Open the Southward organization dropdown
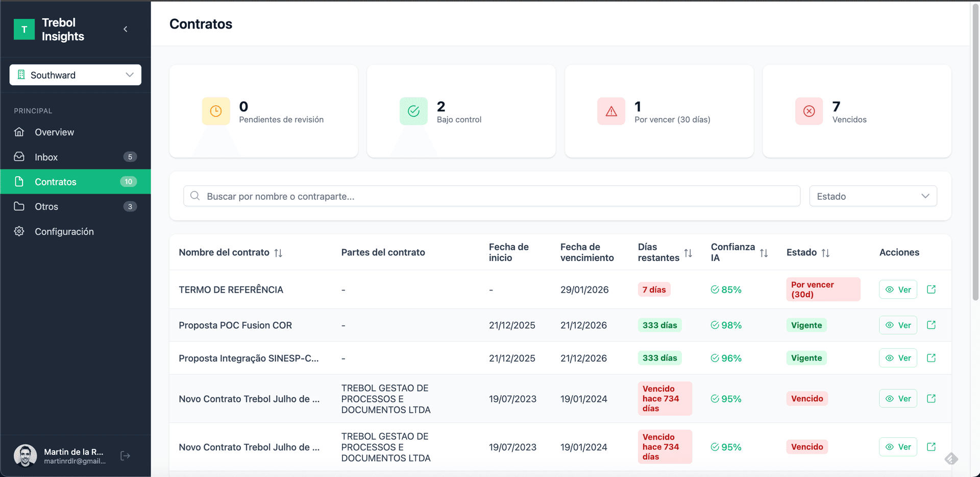 [x=76, y=75]
